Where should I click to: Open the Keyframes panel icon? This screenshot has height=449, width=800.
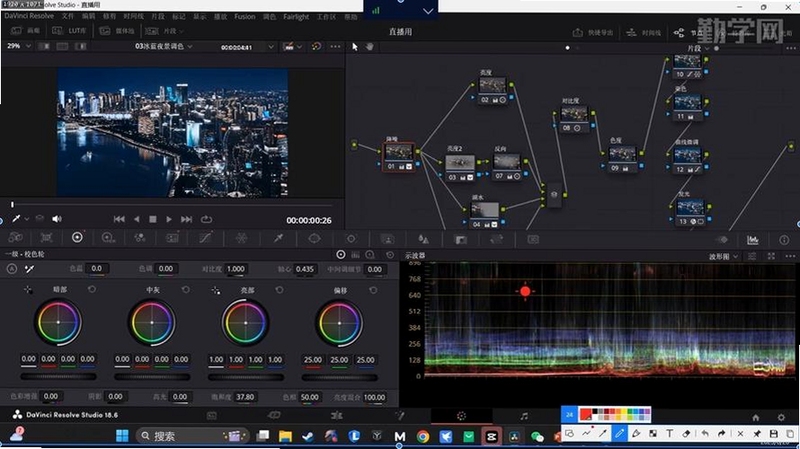pyautogui.click(x=722, y=240)
